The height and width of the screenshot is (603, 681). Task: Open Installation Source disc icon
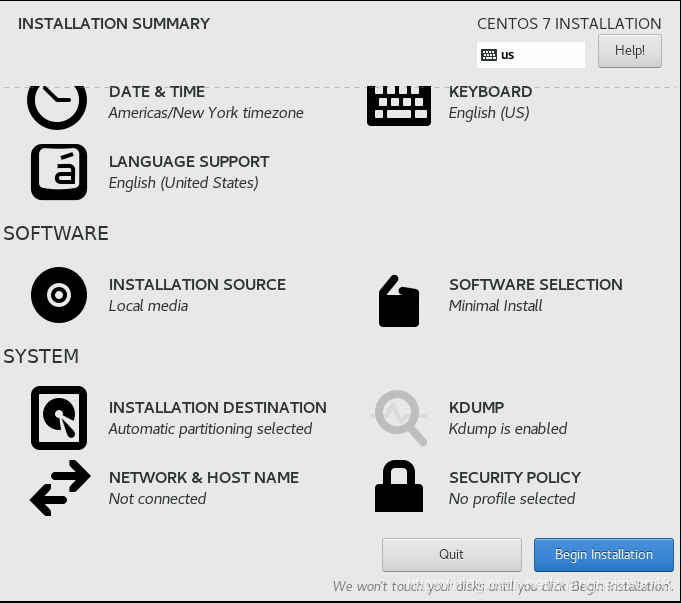59,295
